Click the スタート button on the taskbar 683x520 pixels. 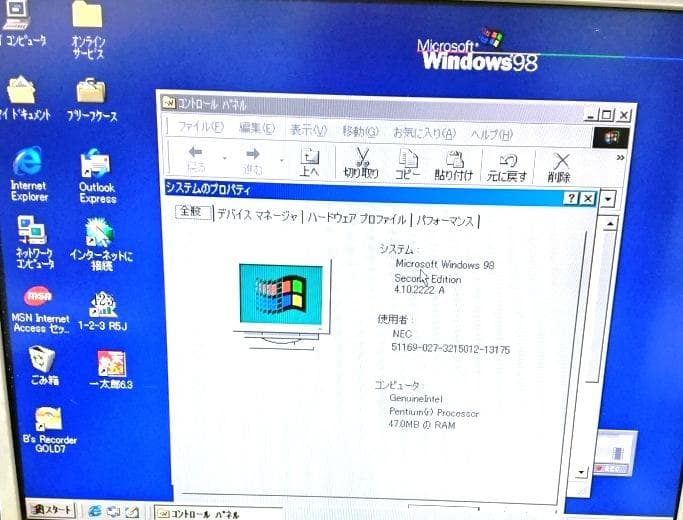[52, 510]
